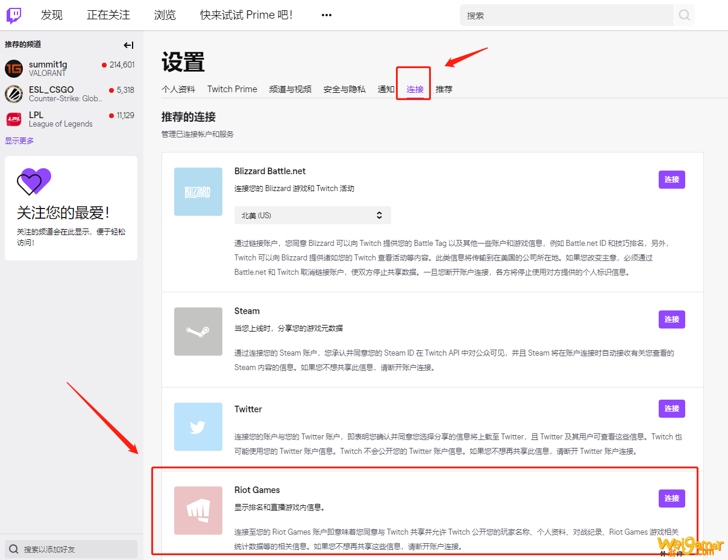Switch to the Twitch Prime tab
Image resolution: width=728 pixels, height=560 pixels.
[232, 89]
